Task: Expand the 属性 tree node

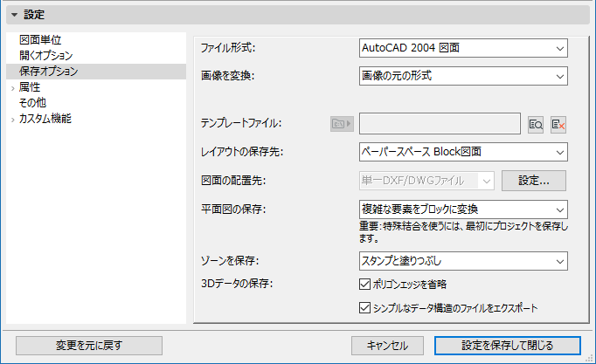Action: pyautogui.click(x=13, y=88)
